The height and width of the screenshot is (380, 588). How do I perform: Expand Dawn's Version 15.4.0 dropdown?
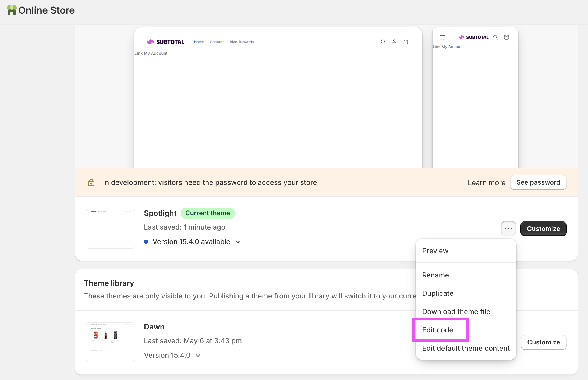pos(198,355)
